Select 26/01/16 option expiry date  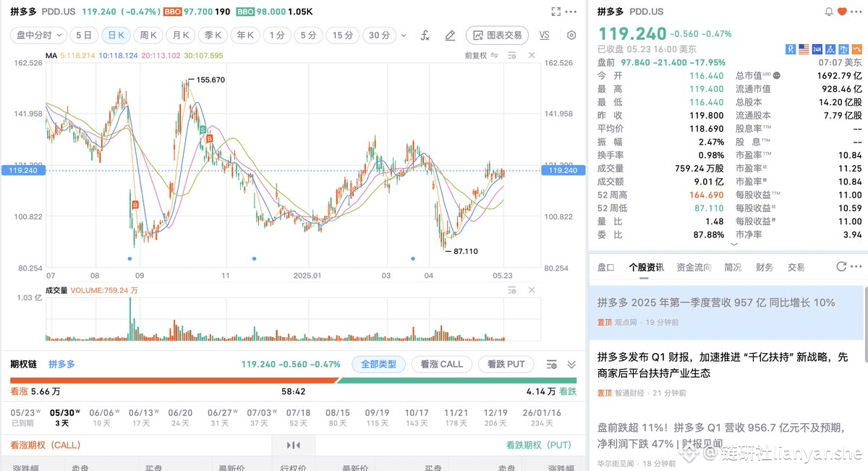coord(540,417)
